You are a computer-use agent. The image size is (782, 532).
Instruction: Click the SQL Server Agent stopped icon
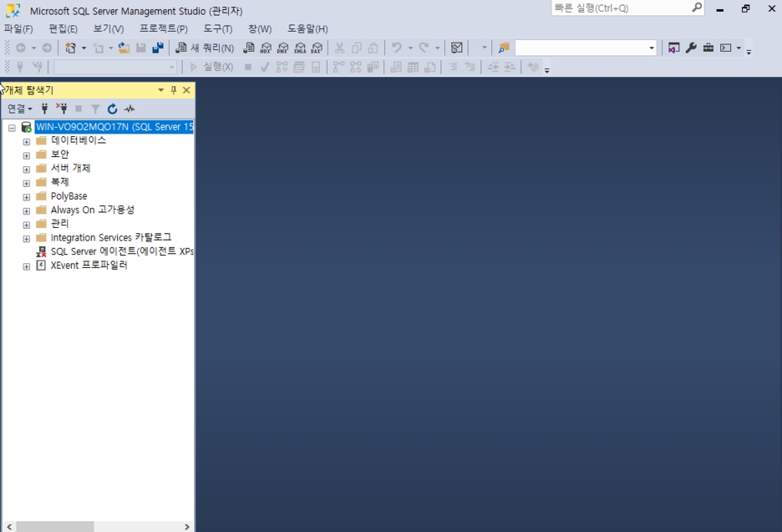click(x=41, y=251)
